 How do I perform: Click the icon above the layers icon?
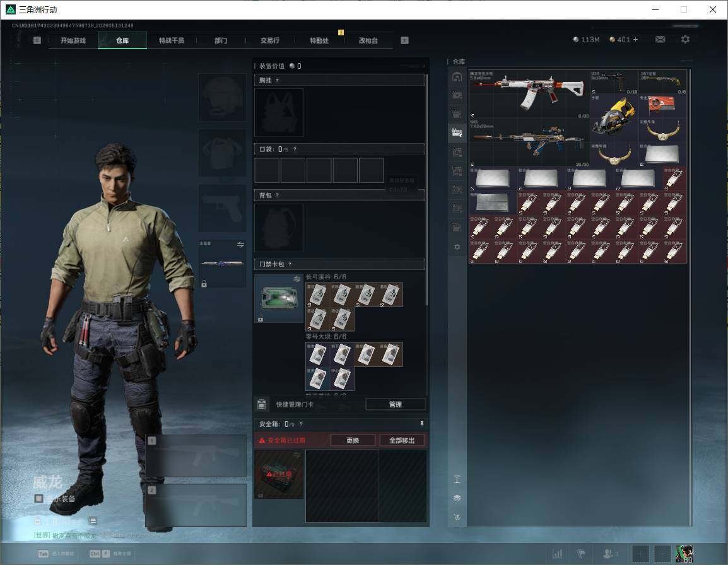coord(457,479)
